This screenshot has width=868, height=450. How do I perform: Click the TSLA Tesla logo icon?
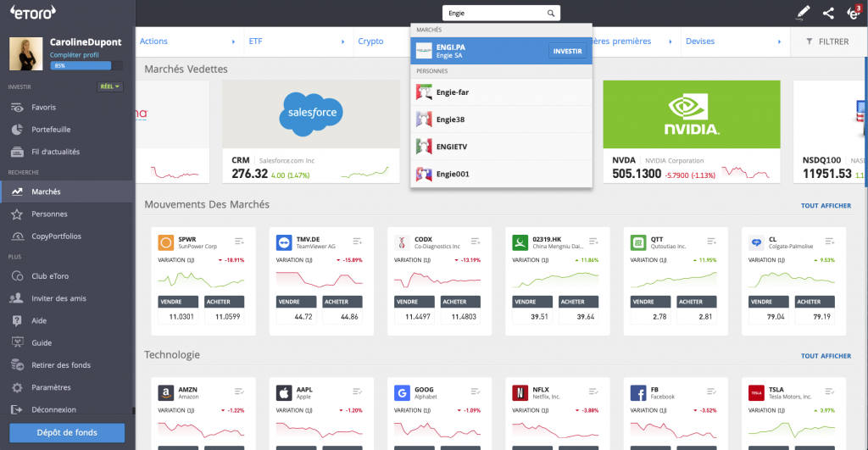pos(756,393)
